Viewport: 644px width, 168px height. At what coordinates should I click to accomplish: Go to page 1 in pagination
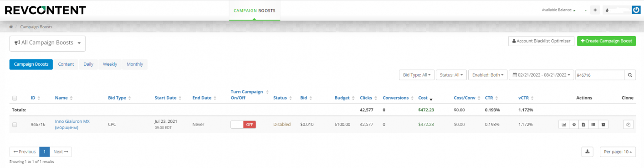click(44, 152)
